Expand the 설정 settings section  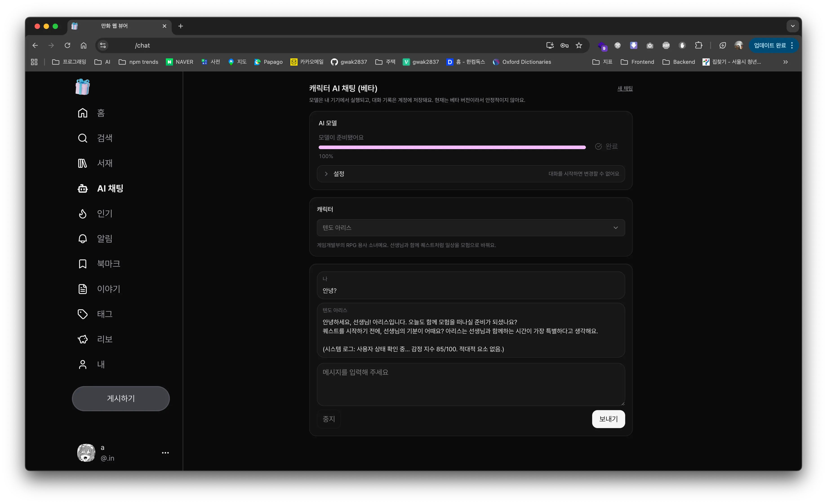click(339, 174)
